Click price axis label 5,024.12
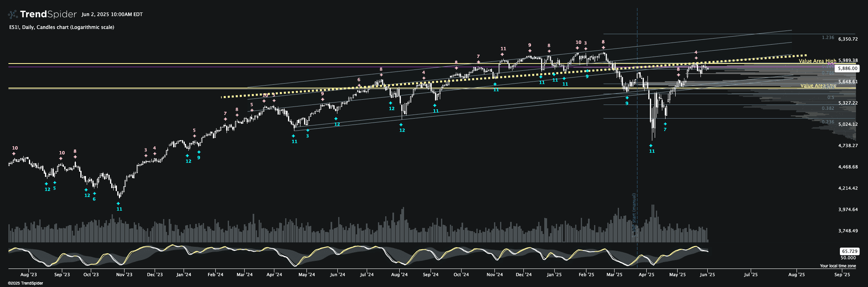 click(x=848, y=124)
